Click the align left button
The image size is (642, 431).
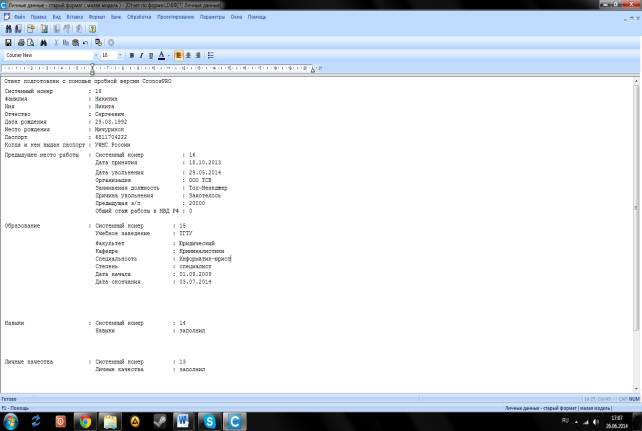click(178, 56)
